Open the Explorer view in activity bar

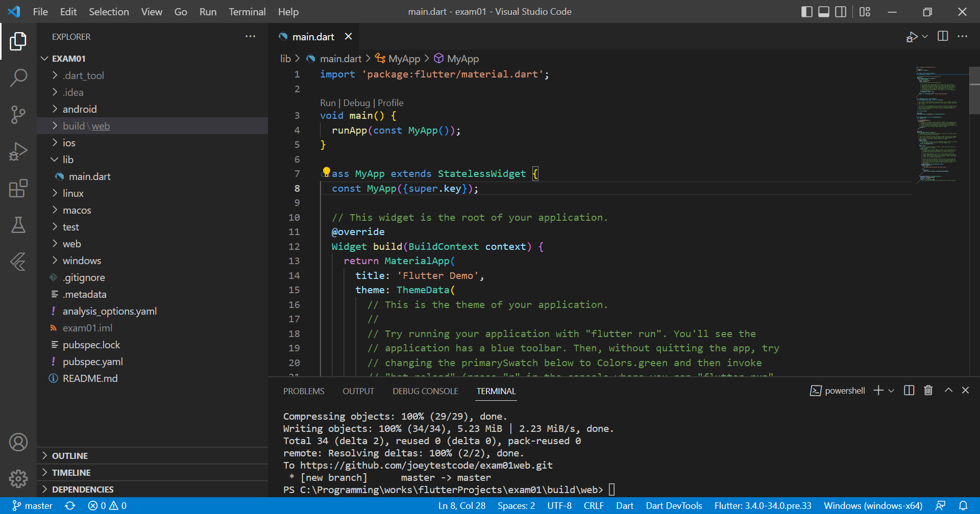pyautogui.click(x=18, y=41)
